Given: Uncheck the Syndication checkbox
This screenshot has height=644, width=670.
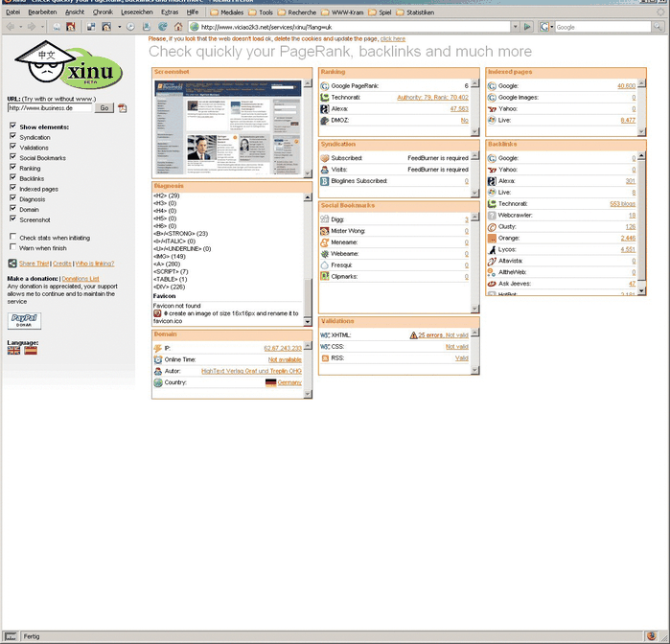Looking at the screenshot, I should [12, 136].
